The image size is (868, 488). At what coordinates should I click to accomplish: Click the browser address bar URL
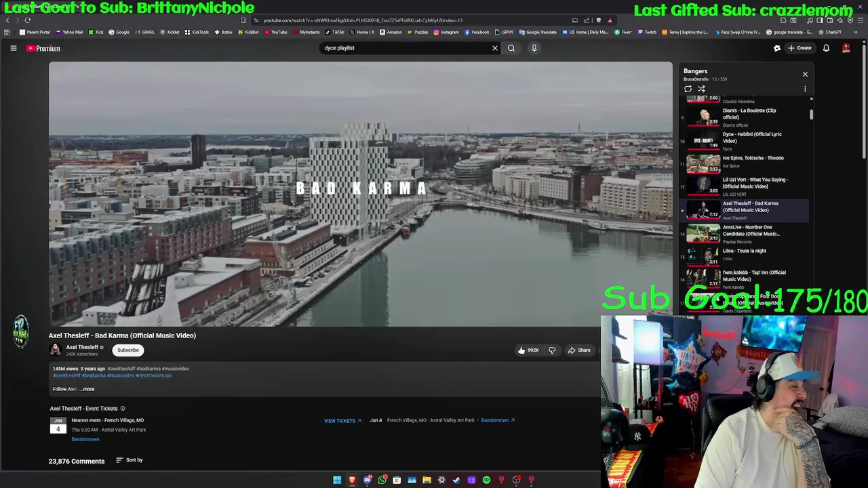pyautogui.click(x=363, y=20)
